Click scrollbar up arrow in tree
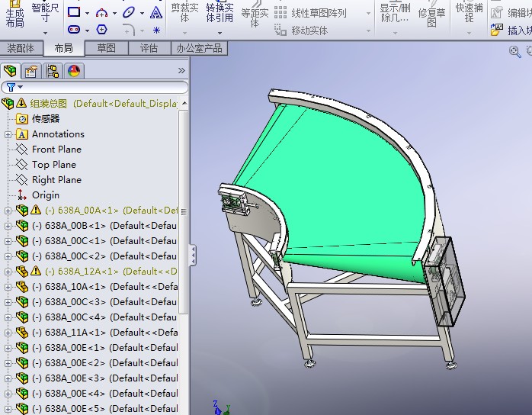Image resolution: width=532 pixels, height=415 pixels. 184,103
